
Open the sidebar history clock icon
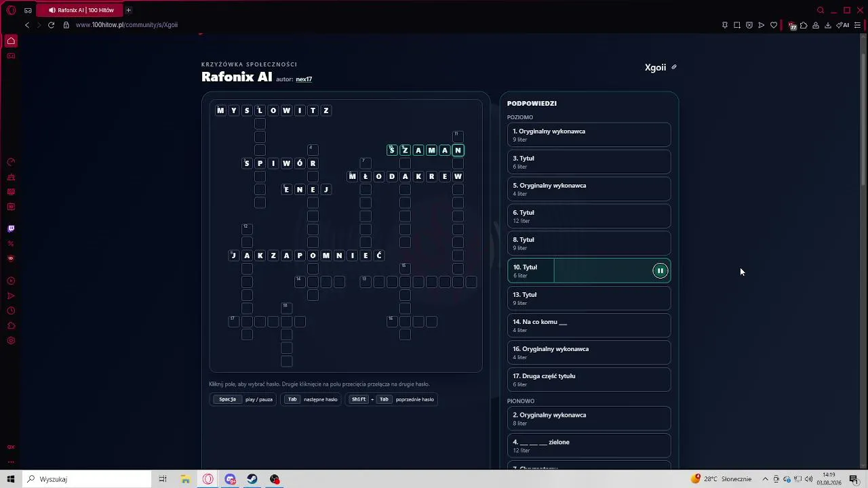[11, 310]
